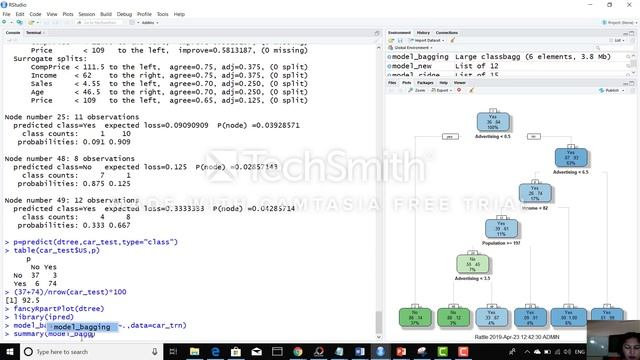The width and height of the screenshot is (640, 360).
Task: Open Mail app from taskbar
Action: tap(257, 352)
